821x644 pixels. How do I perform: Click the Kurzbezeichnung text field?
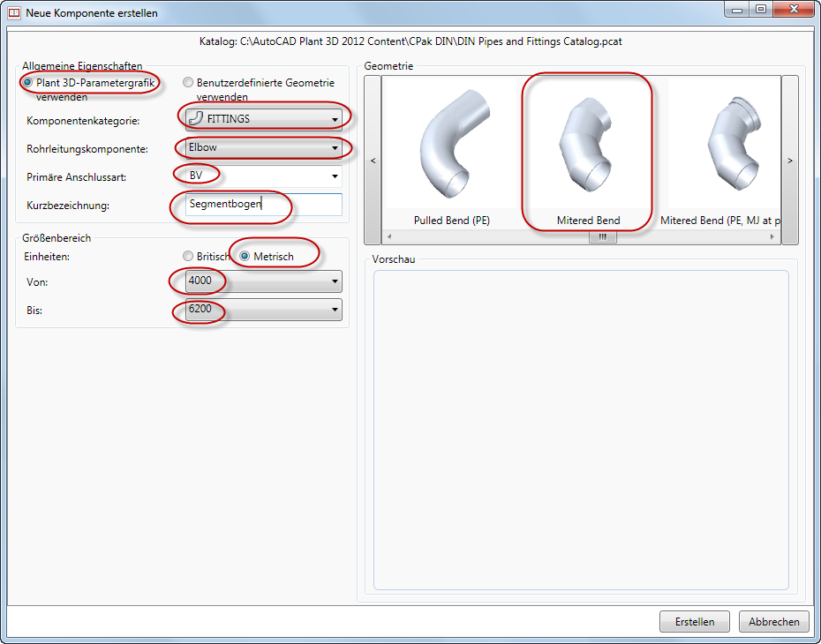[264, 205]
